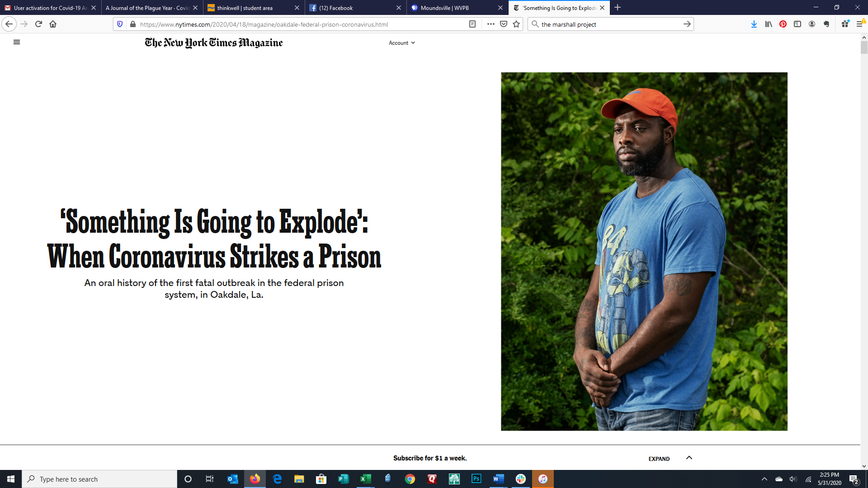Image resolution: width=868 pixels, height=488 pixels.
Task: Click Subscribe for $1 a week
Action: pos(429,458)
